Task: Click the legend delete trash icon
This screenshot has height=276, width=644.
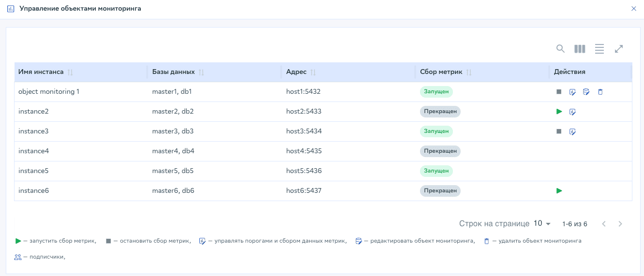Action: click(487, 241)
